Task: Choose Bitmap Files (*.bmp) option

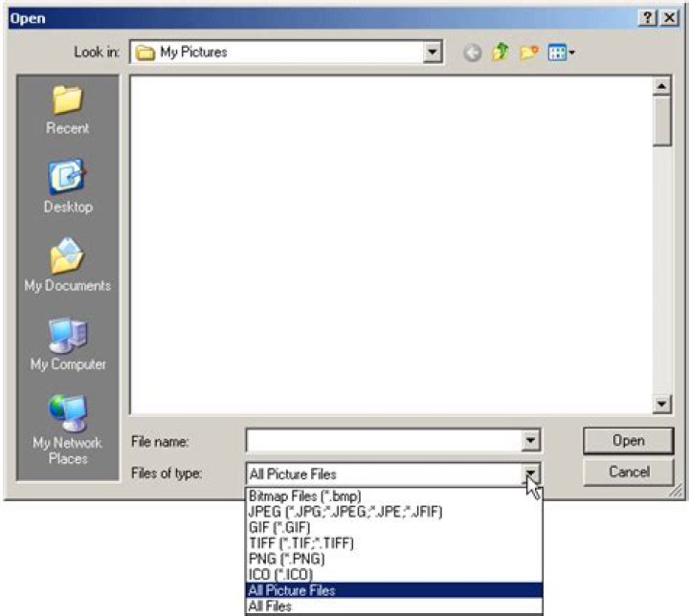Action: tap(305, 496)
